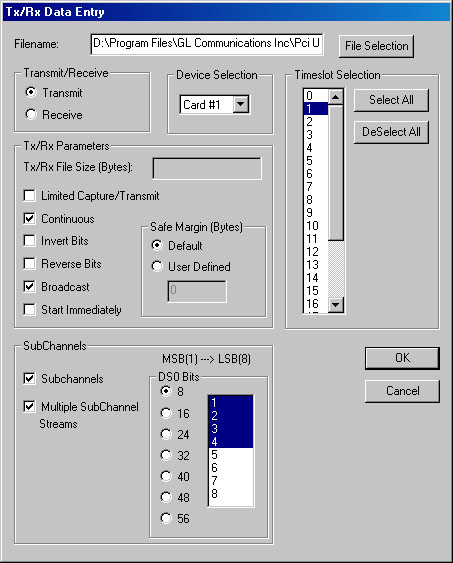Select 16 DS0 Bits radio button
453x563 pixels.
(x=166, y=413)
